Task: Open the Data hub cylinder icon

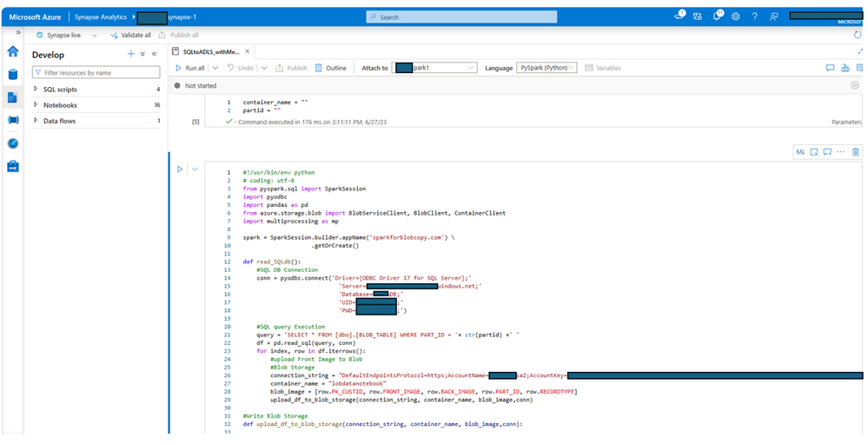Action: coord(13,75)
